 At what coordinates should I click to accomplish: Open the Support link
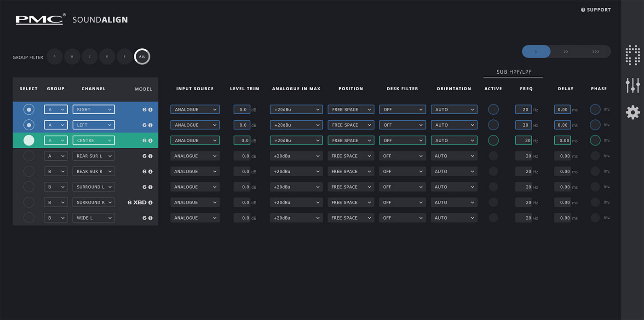(x=596, y=10)
